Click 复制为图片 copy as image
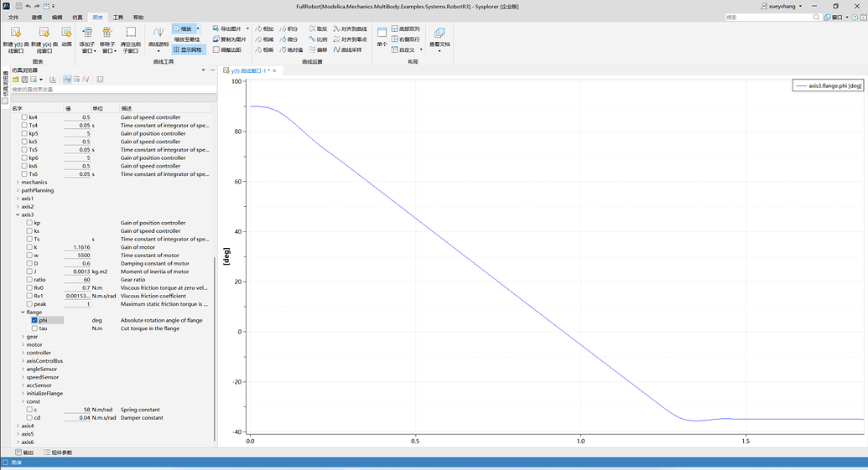Screen dimensions: 868x470 [229, 39]
